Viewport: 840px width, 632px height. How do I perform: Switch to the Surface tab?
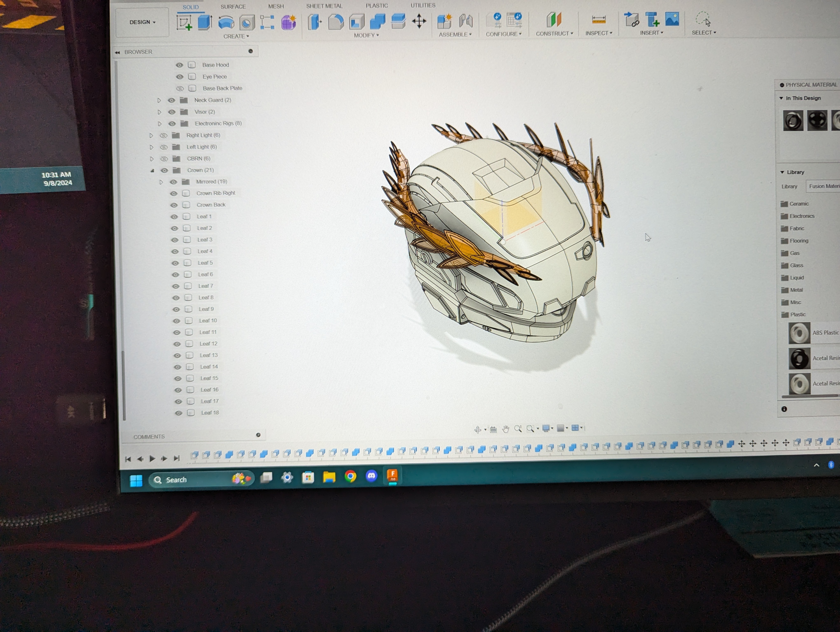[233, 7]
